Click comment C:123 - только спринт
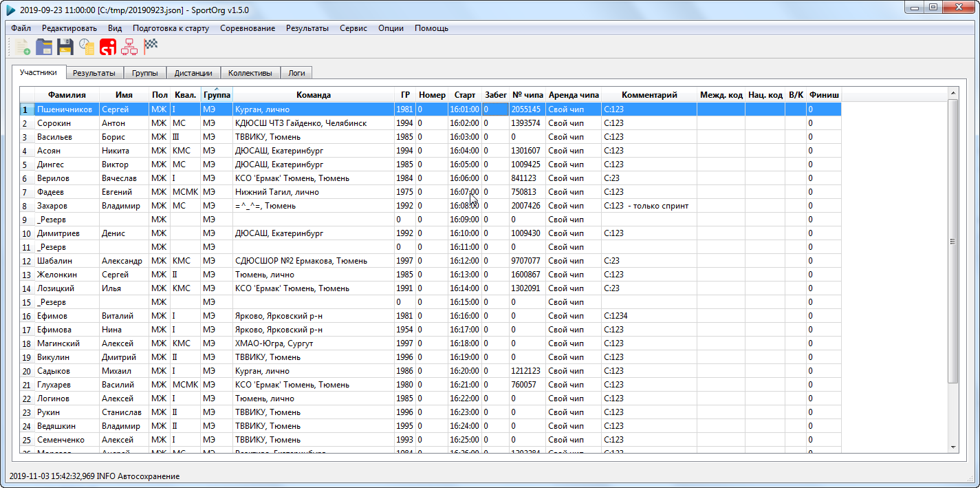 point(649,206)
